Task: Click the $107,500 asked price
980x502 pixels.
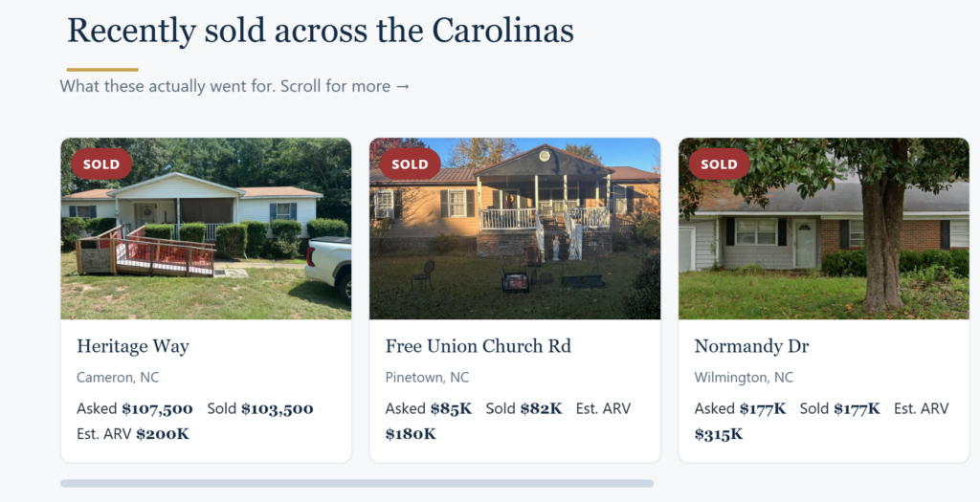Action: coord(158,409)
